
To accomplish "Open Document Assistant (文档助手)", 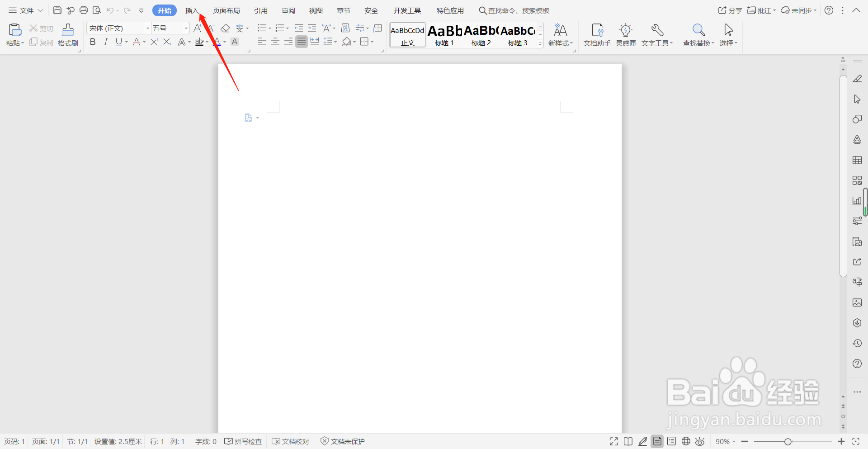I will [x=597, y=35].
